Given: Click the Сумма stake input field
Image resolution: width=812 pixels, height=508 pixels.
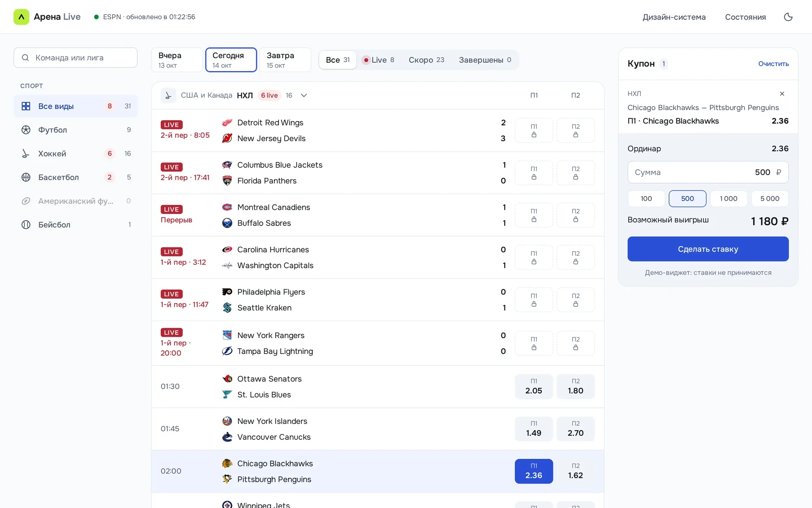Looking at the screenshot, I should click(708, 172).
